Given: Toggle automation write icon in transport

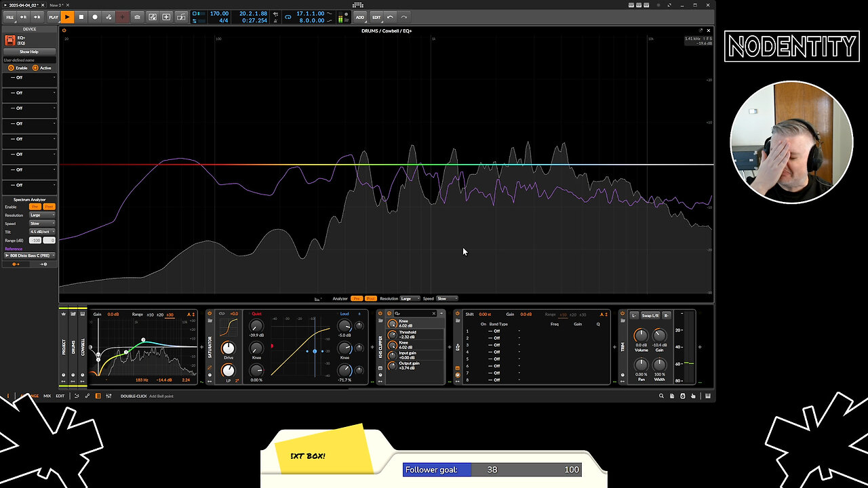Looking at the screenshot, I should [108, 17].
